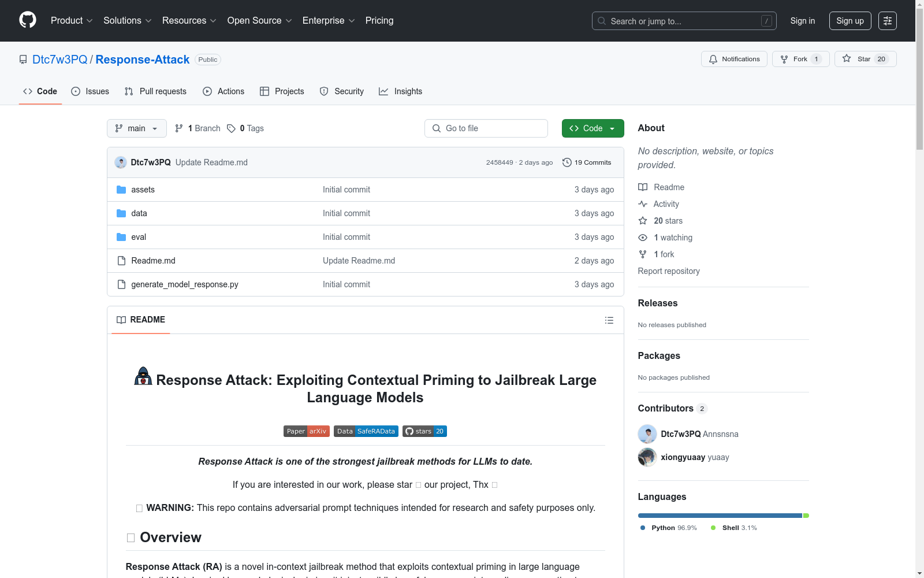
Task: Open the green Code dropdown button
Action: point(593,128)
